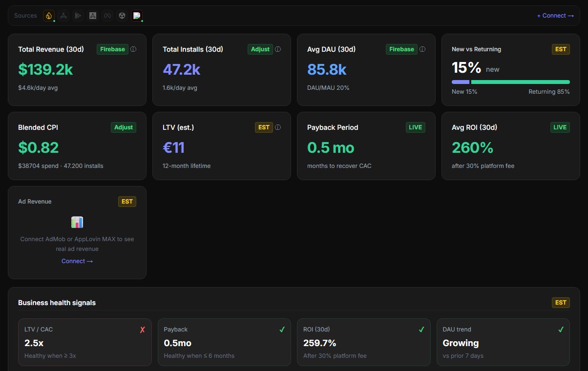The image size is (588, 371).
Task: Click the '$4.6k/day avg' text
Action: (38, 88)
